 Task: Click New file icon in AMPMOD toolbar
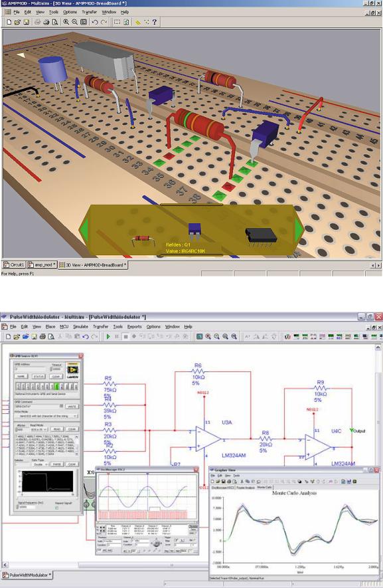click(9, 22)
